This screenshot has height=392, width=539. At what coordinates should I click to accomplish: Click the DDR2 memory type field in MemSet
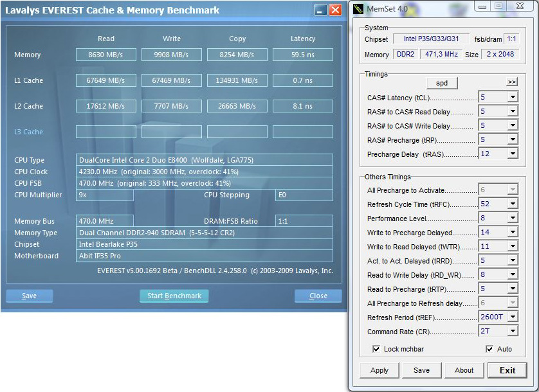click(x=406, y=54)
